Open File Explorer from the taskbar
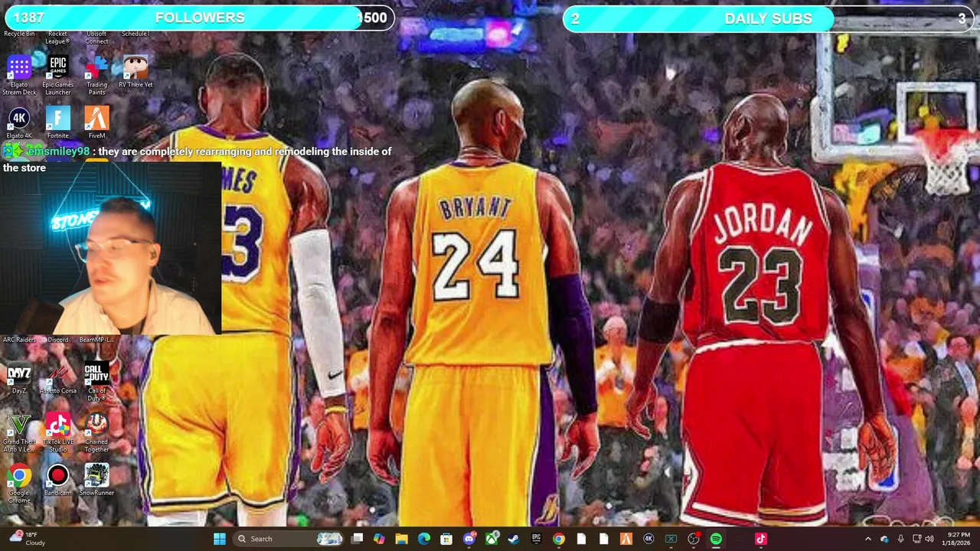 coord(401,539)
